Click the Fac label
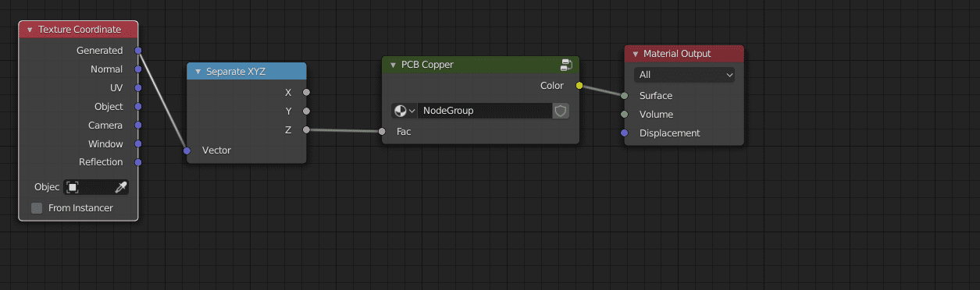Screen dimensions: 980x290 pos(404,132)
